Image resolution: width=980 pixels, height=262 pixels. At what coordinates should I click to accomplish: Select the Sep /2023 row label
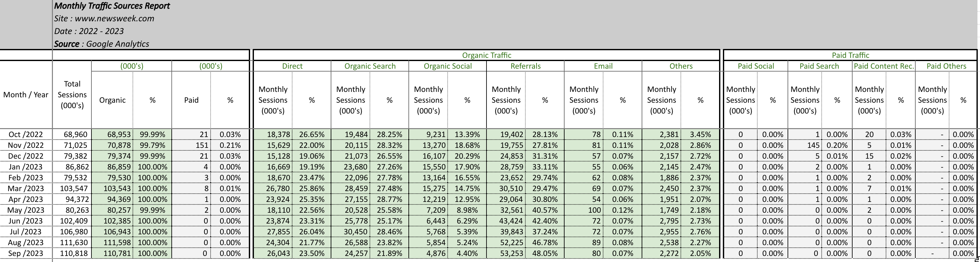point(26,253)
